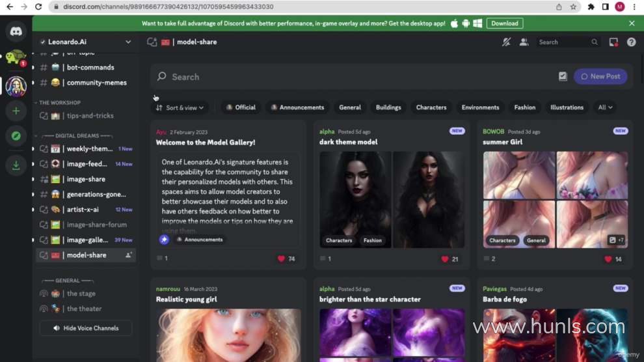Open image-share-forum channel
The width and height of the screenshot is (644, 362).
point(86,225)
